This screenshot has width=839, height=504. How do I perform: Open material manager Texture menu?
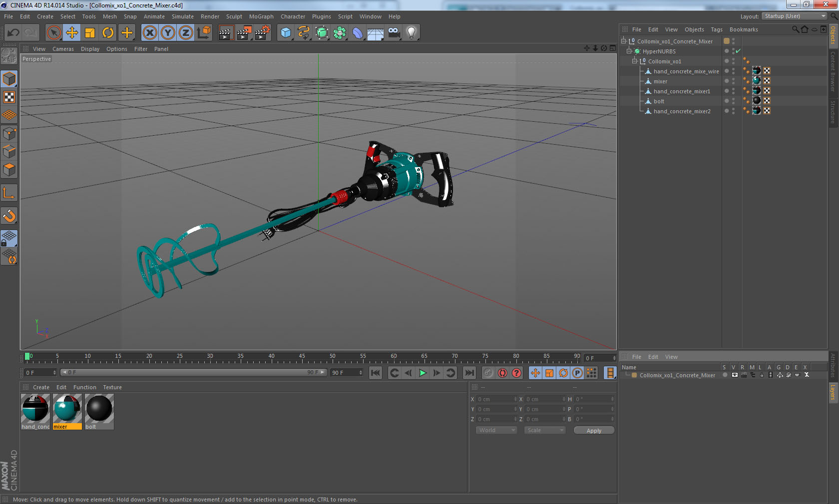[x=112, y=387]
